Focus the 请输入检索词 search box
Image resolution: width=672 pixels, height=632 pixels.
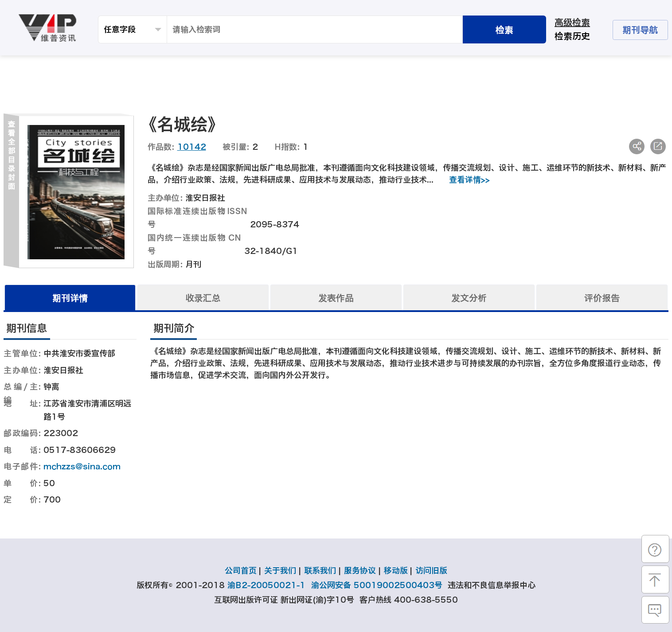[x=315, y=30]
